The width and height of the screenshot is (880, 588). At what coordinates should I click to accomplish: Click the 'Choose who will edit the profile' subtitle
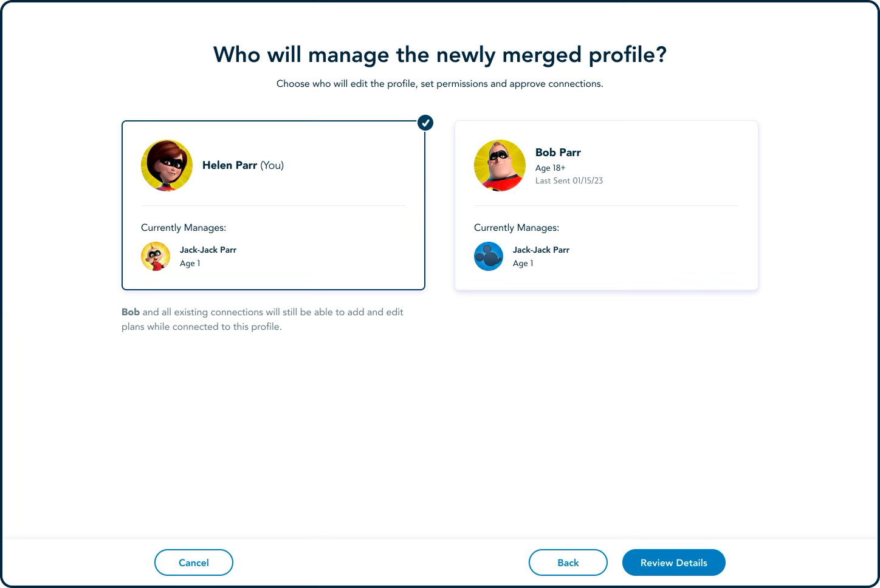pyautogui.click(x=440, y=84)
